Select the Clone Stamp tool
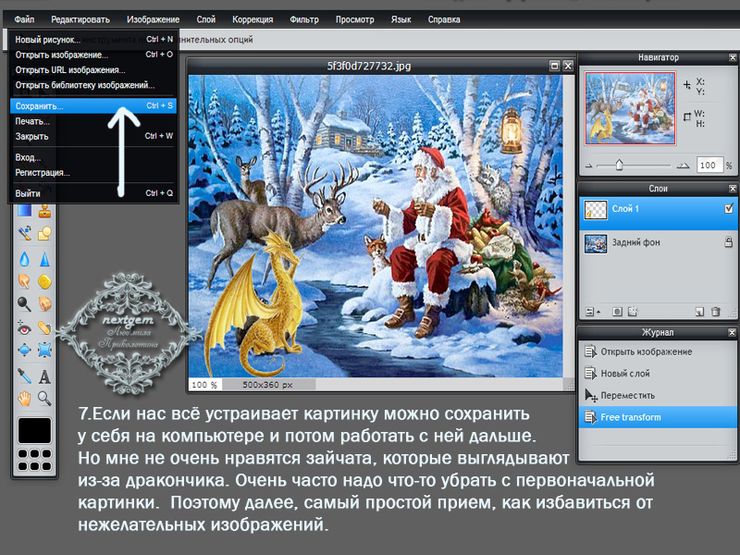This screenshot has width=740, height=555. point(45,210)
